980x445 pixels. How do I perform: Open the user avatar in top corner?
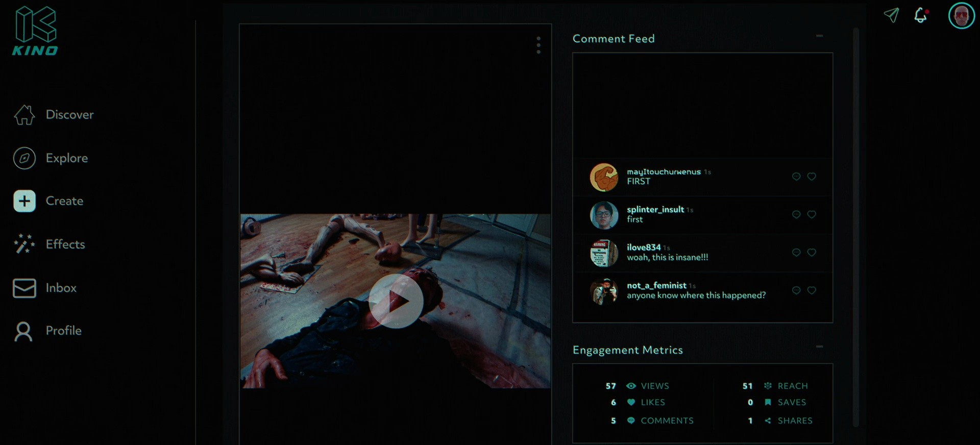point(962,15)
